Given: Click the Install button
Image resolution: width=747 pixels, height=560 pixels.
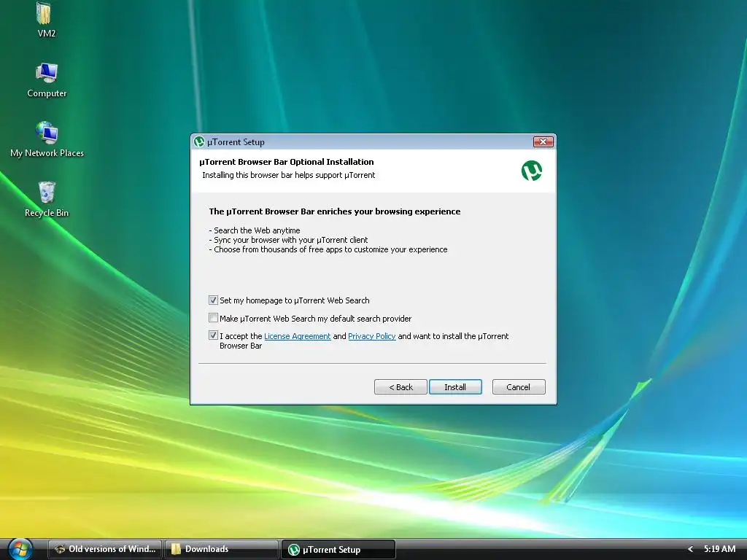Looking at the screenshot, I should (455, 387).
